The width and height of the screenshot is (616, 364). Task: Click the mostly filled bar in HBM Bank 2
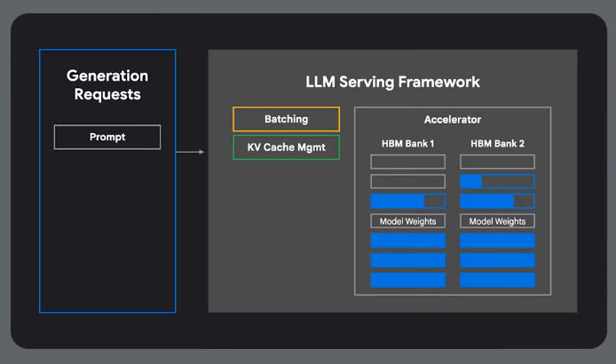[497, 201]
